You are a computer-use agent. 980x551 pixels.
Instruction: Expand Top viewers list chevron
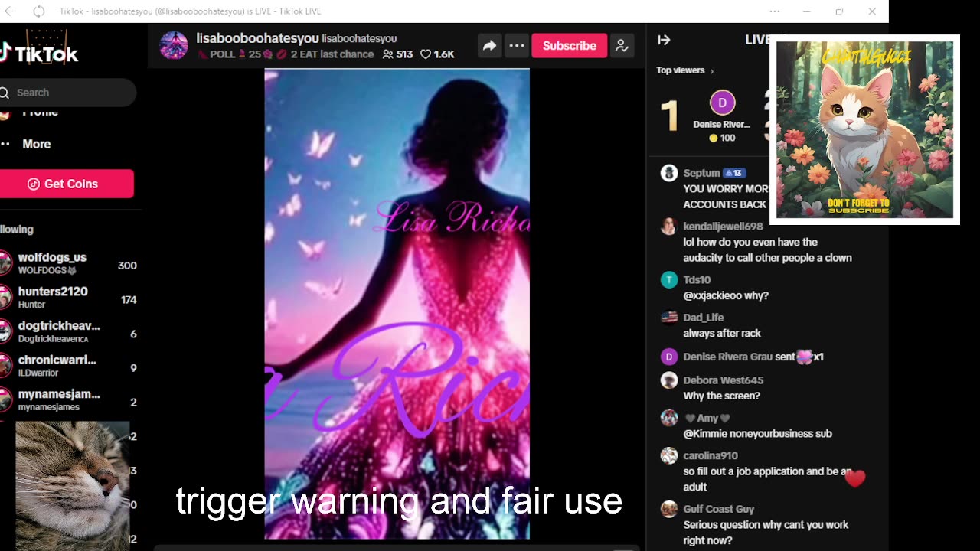click(x=711, y=71)
